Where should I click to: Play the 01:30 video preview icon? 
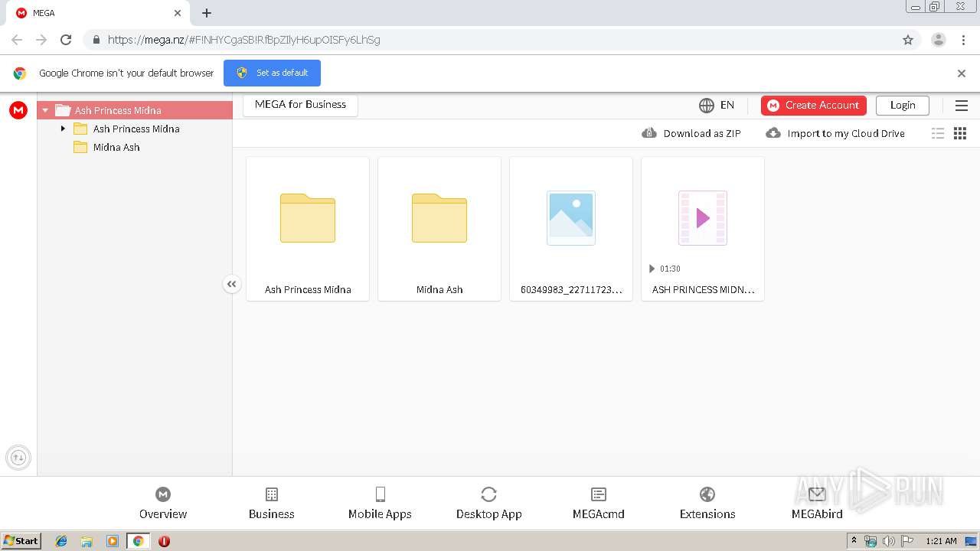click(x=652, y=269)
